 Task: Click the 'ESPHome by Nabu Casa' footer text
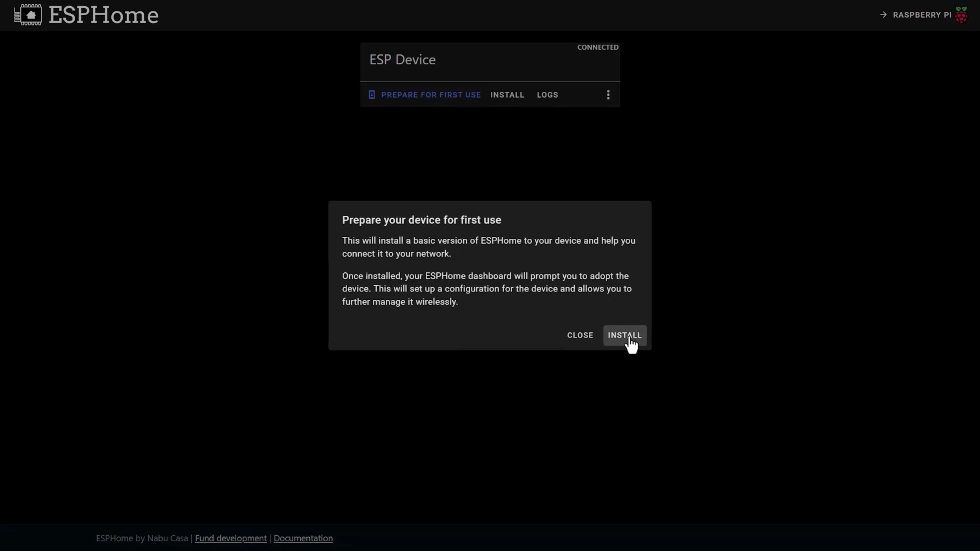point(142,538)
